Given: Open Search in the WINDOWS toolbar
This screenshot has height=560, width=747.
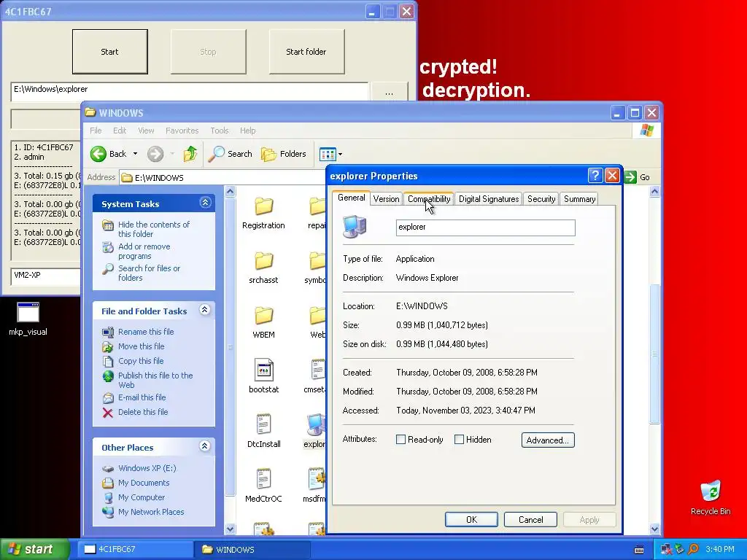Looking at the screenshot, I should pyautogui.click(x=231, y=154).
